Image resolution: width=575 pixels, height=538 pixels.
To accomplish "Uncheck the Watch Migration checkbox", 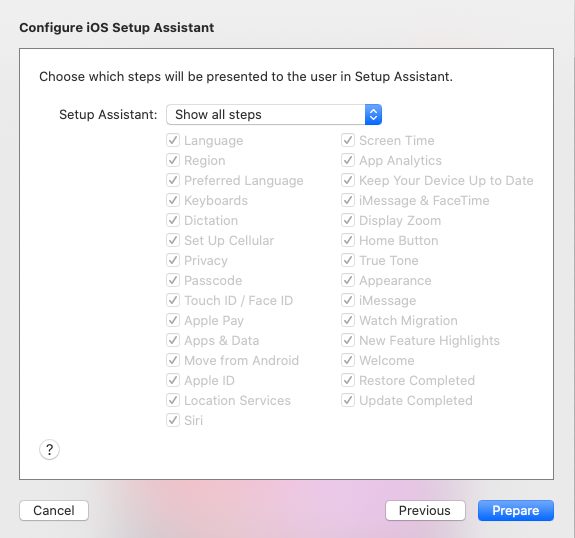I will coord(348,320).
